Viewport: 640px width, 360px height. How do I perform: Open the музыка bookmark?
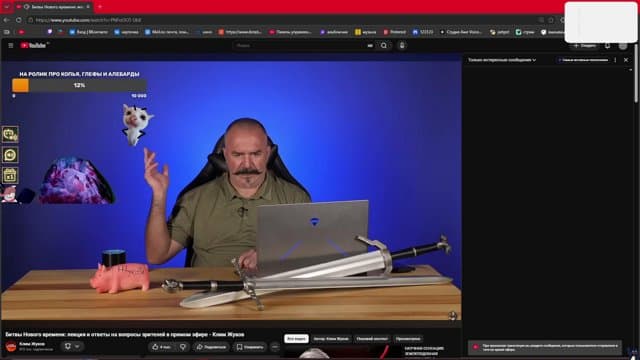coord(365,32)
